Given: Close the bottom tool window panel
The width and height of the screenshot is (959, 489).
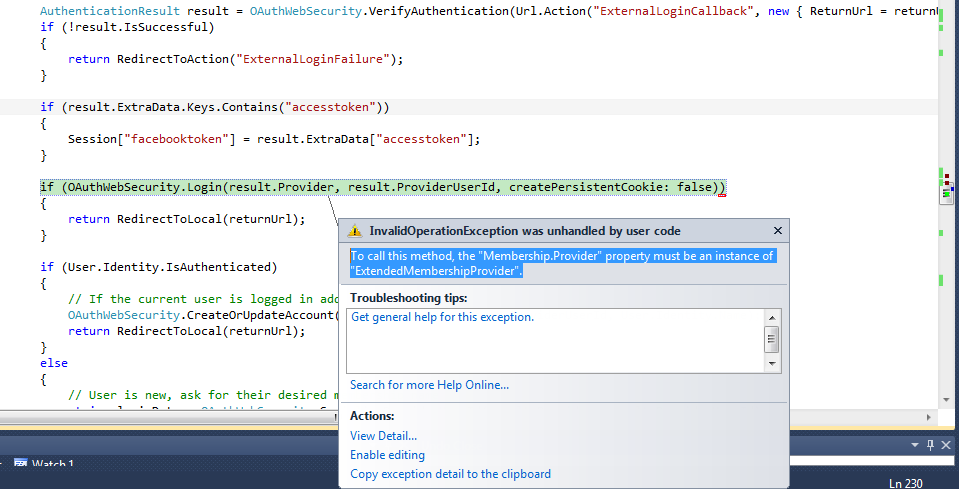Looking at the screenshot, I should (x=946, y=445).
